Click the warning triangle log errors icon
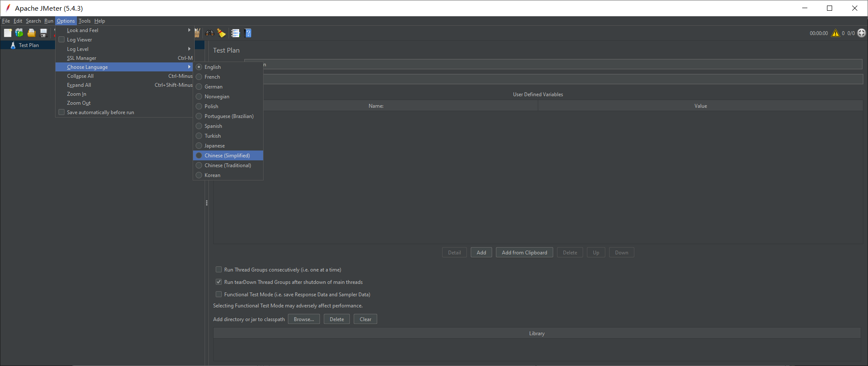The width and height of the screenshot is (868, 366). [835, 33]
